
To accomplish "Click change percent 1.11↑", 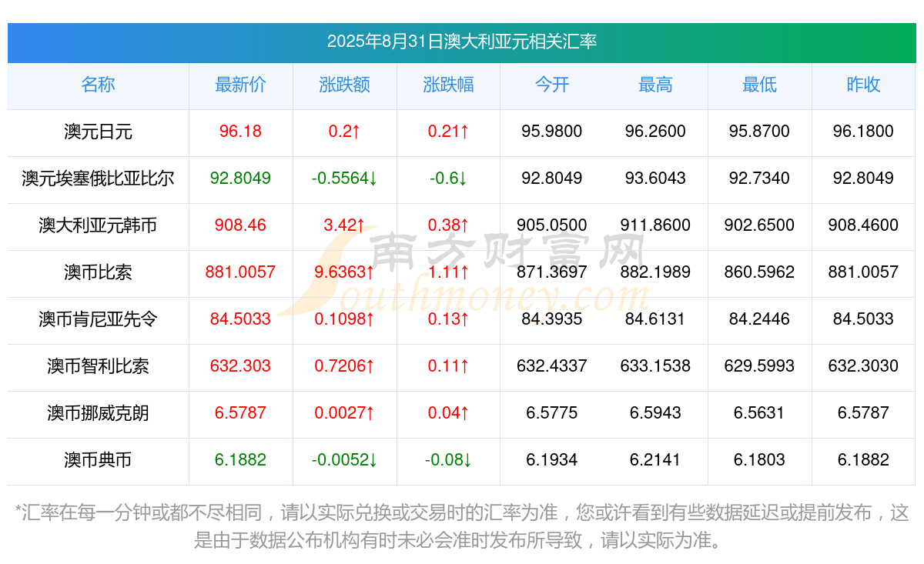I will point(448,272).
